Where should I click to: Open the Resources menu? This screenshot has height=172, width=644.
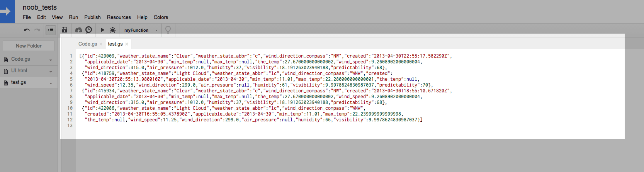click(119, 17)
